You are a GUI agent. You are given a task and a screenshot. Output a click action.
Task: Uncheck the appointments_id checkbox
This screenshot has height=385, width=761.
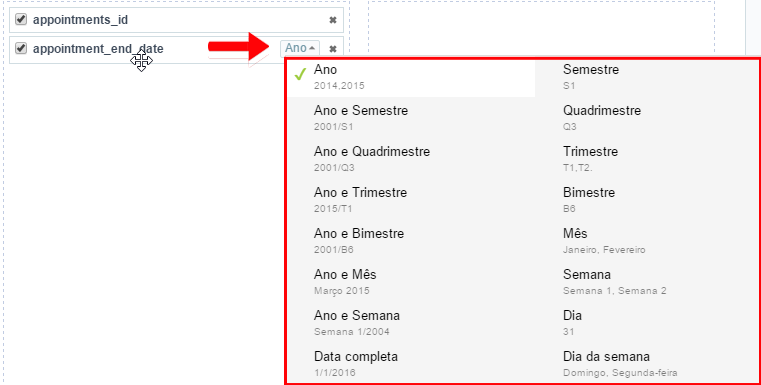(x=21, y=19)
